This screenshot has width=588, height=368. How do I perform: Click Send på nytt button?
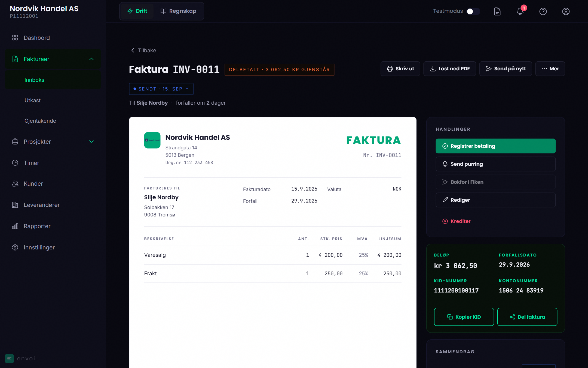506,69
